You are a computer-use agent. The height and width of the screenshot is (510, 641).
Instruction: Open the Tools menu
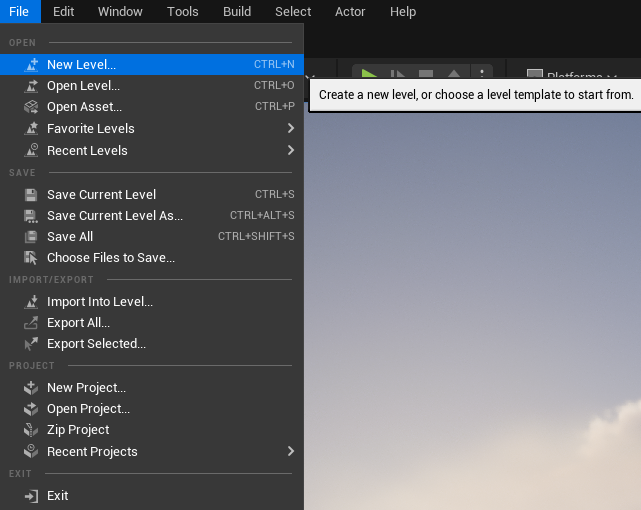click(183, 11)
